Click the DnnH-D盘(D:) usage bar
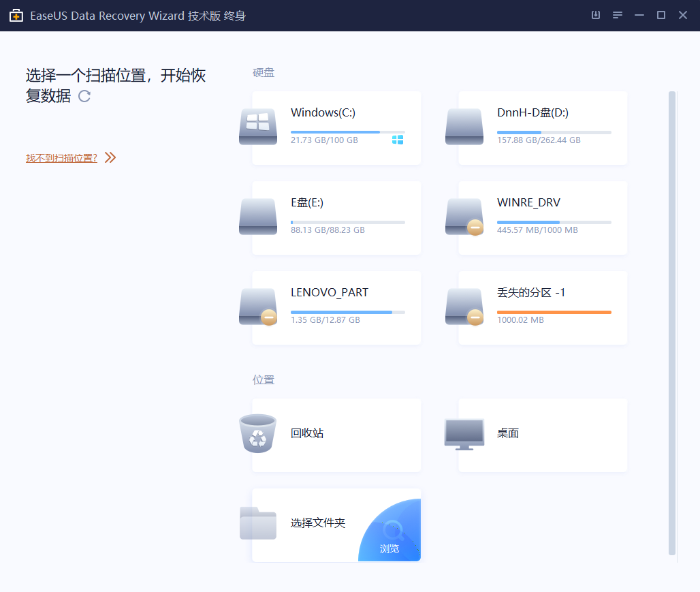700x592 pixels. [x=554, y=132]
